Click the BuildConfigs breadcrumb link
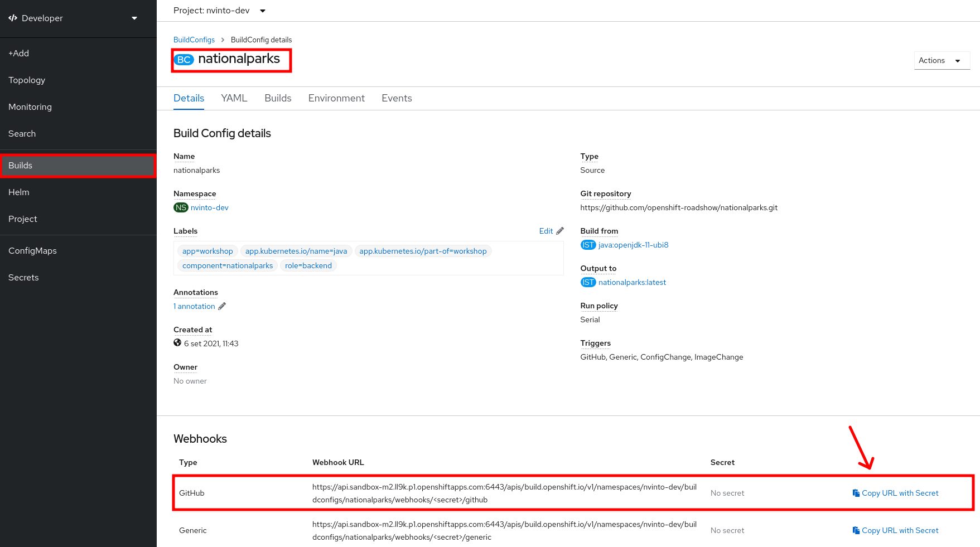Screen dimensions: 980x547 [x=194, y=40]
